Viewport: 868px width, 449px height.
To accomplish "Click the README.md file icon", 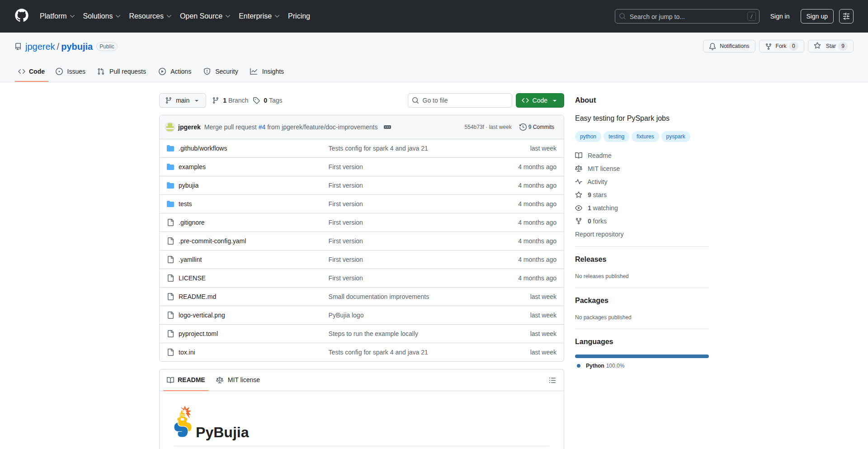I will [x=170, y=297].
